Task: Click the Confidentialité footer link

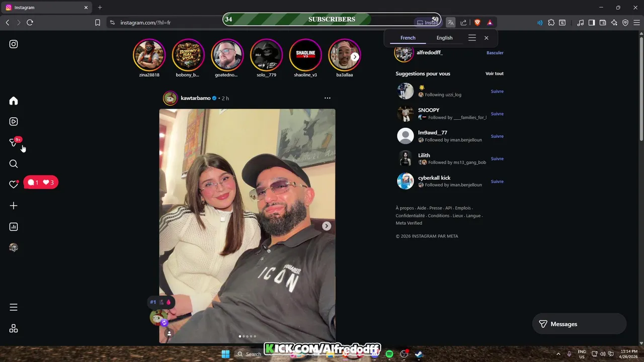Action: point(410,216)
